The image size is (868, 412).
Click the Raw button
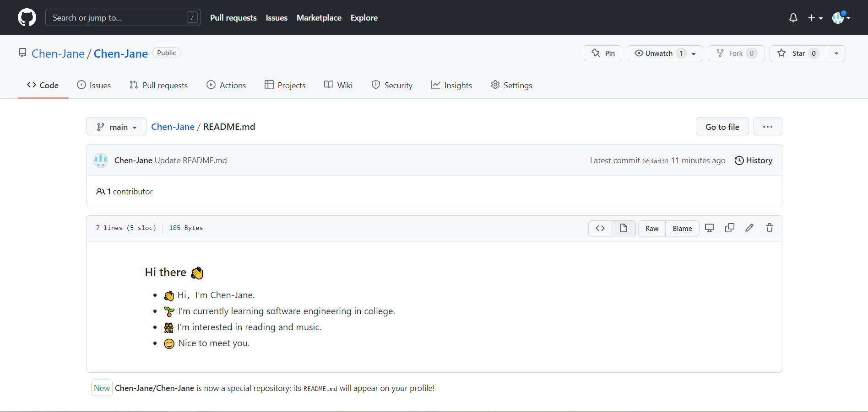[x=652, y=228]
